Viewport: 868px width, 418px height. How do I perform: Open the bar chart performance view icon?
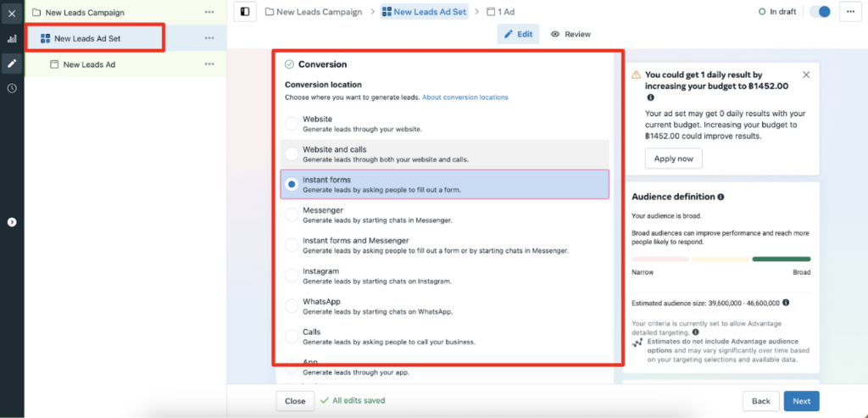coord(12,39)
